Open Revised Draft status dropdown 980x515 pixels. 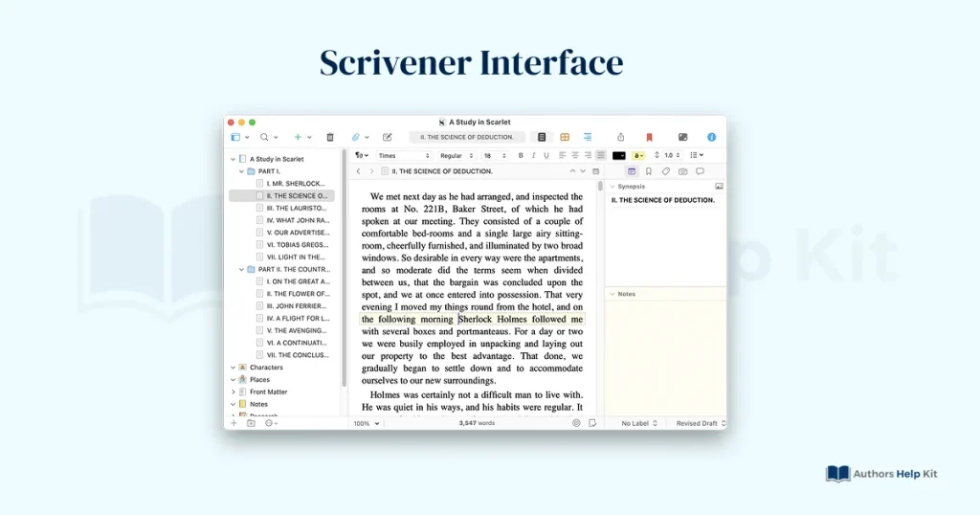[x=700, y=423]
